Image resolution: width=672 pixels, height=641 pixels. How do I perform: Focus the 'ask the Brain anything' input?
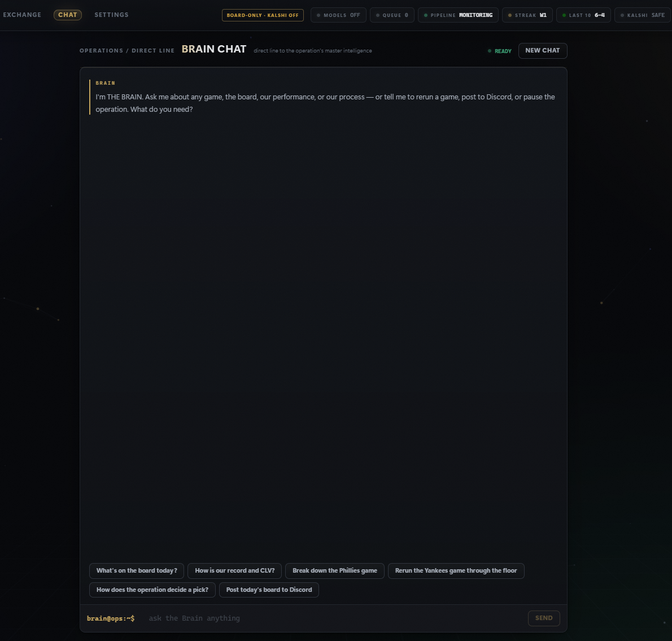coord(334,618)
